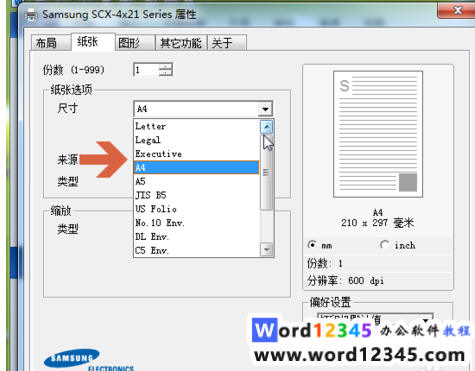Select the highlighted A4 list entry

196,168
